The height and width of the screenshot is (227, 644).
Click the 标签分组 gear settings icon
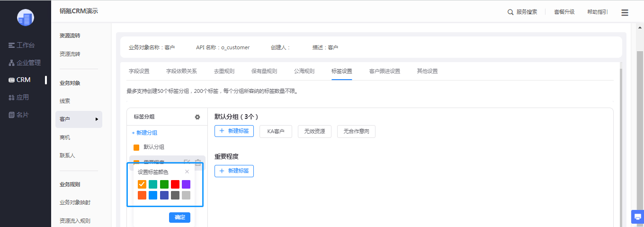(197, 117)
